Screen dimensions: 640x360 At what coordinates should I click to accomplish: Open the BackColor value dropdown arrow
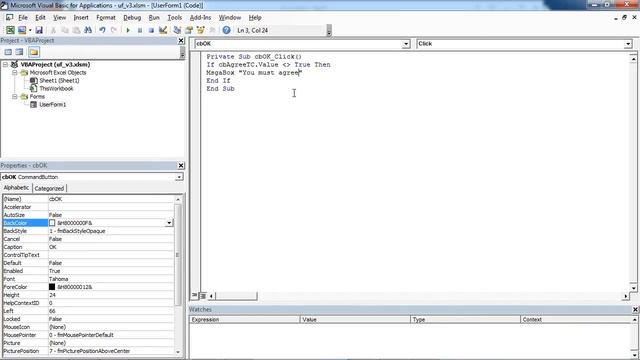[x=169, y=223]
